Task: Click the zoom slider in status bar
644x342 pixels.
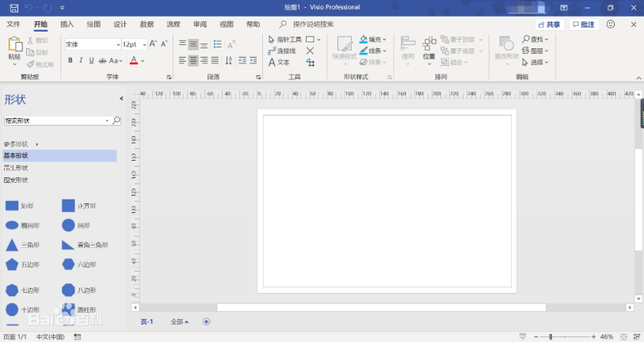Action: coord(551,336)
